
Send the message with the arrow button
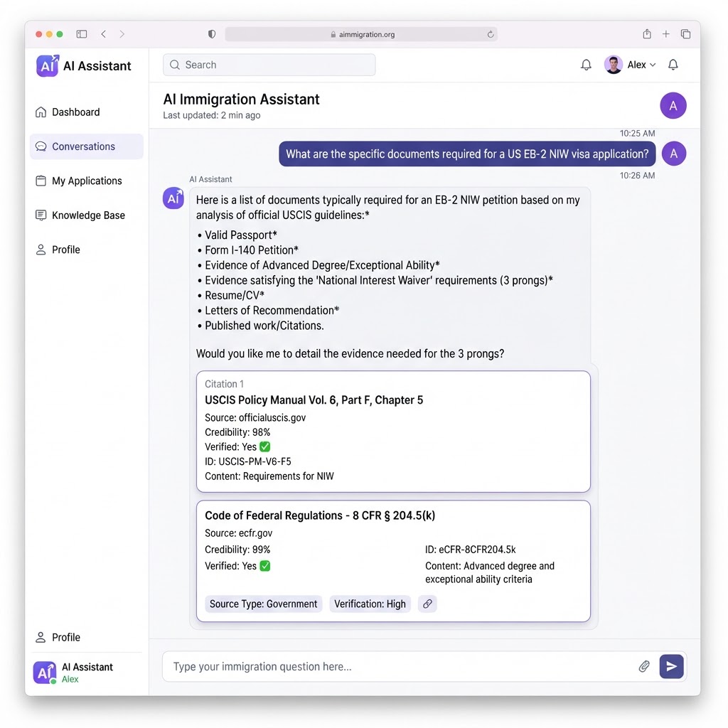point(671,666)
